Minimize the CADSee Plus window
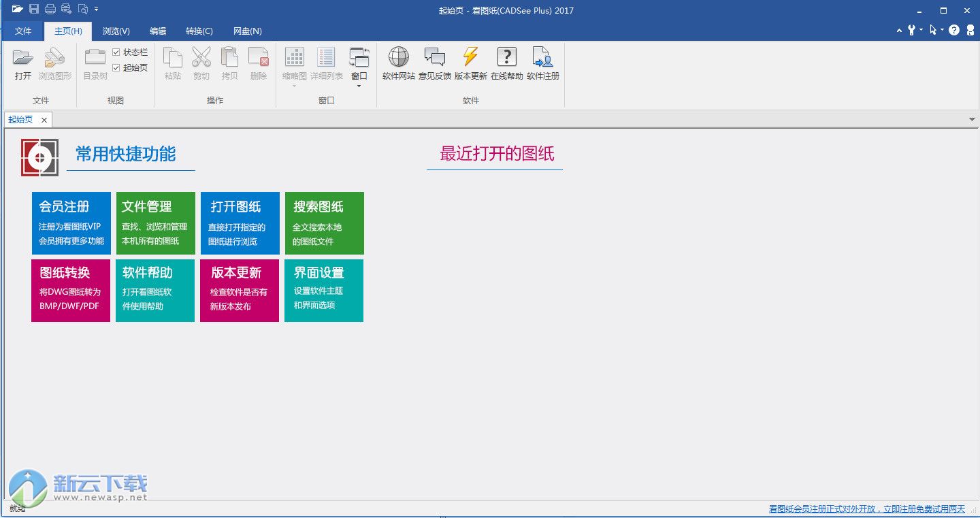The width and height of the screenshot is (980, 518). (x=919, y=10)
